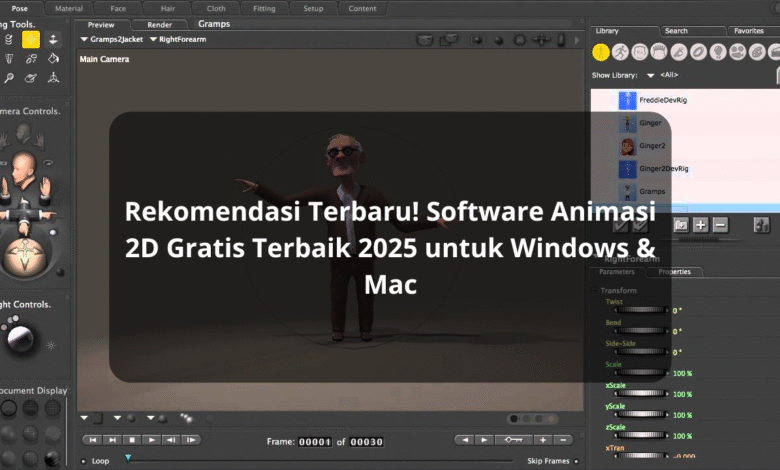Open the Hair library category
The height and width of the screenshot is (470, 780).
(659, 52)
